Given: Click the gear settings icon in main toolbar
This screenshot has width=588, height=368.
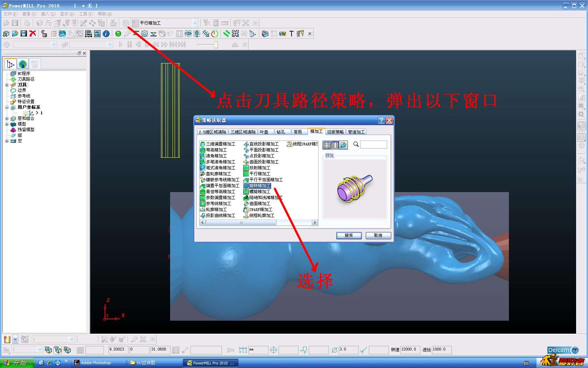Looking at the screenshot, I should [145, 34].
